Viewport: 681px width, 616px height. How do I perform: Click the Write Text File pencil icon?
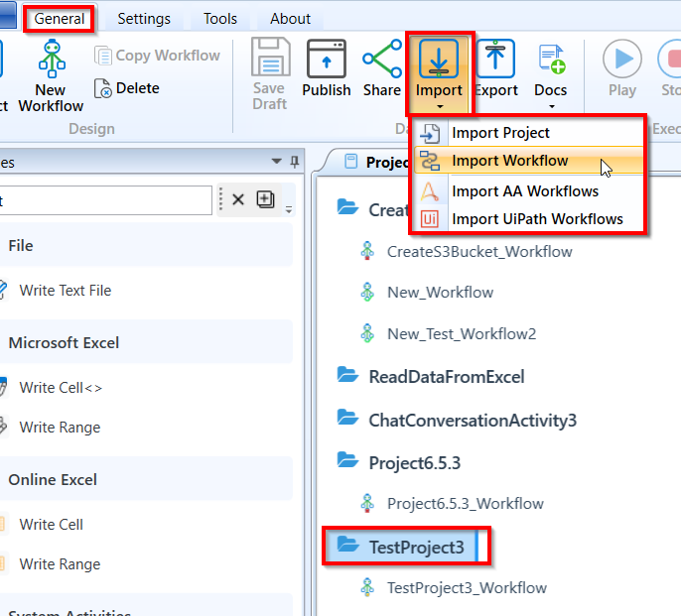click(3, 290)
